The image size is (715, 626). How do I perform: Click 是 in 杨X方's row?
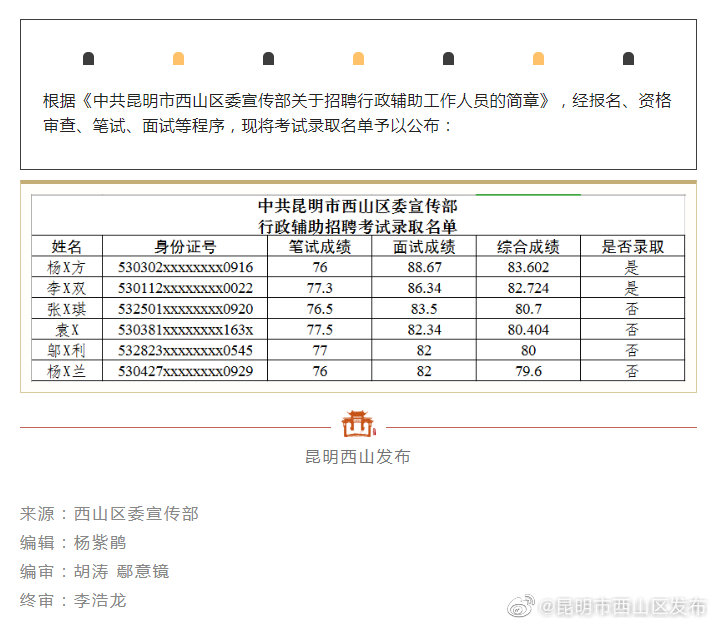(x=632, y=267)
